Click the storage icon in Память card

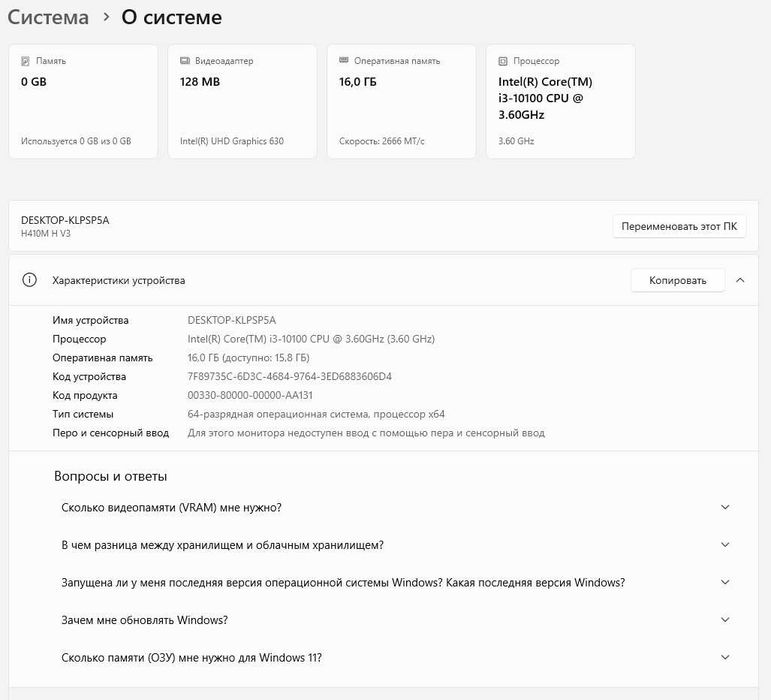25,61
